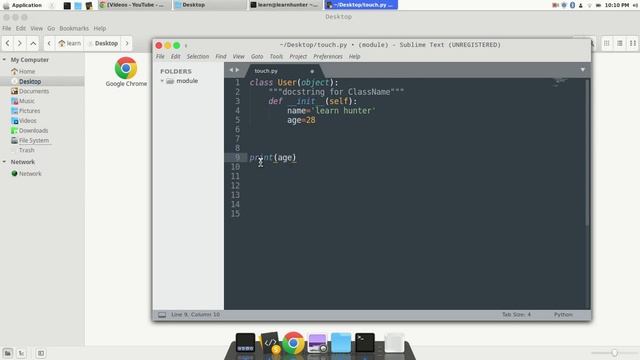Screen dimensions: 640x360
Task: Open the screenshot tool in the dock
Action: point(318,343)
